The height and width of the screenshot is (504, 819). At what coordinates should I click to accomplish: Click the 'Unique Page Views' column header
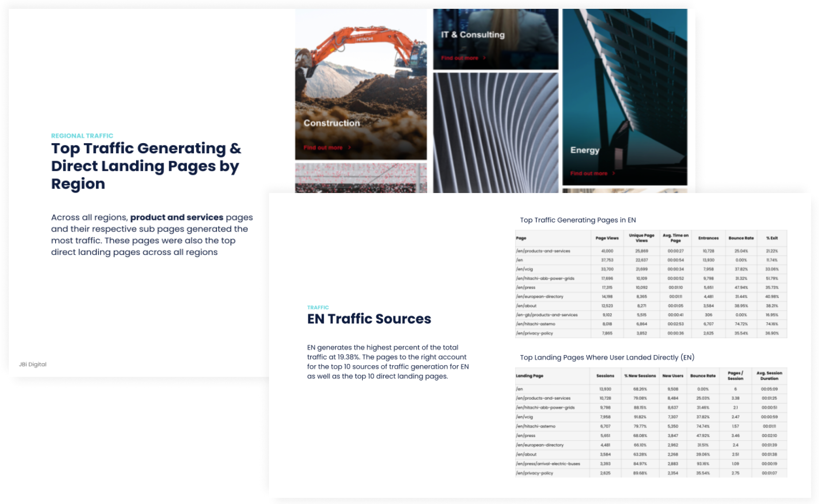pos(641,238)
